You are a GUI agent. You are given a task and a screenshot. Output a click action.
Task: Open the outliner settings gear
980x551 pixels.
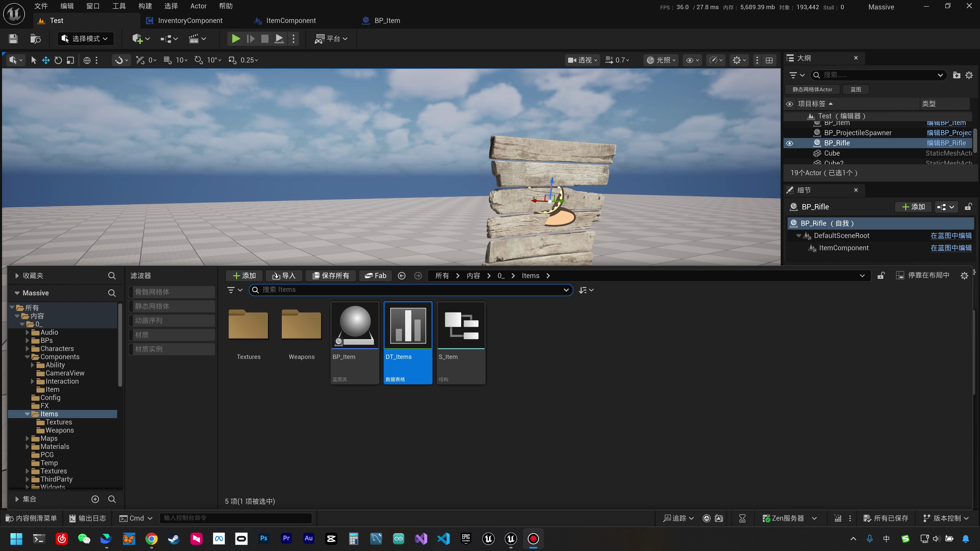969,75
